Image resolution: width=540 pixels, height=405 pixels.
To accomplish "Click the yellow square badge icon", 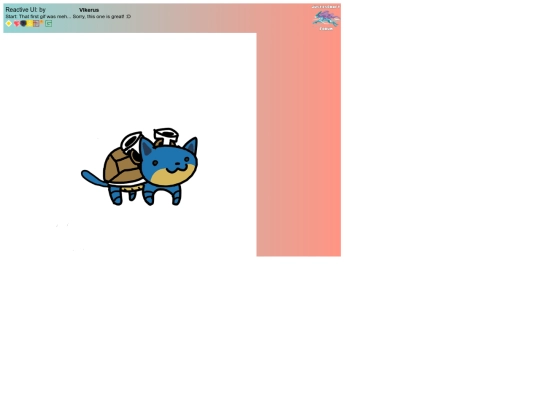I will coord(30,23).
